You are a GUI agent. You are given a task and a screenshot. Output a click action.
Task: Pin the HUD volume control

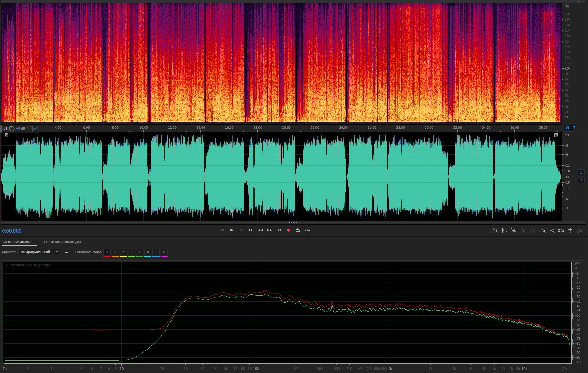35,128
